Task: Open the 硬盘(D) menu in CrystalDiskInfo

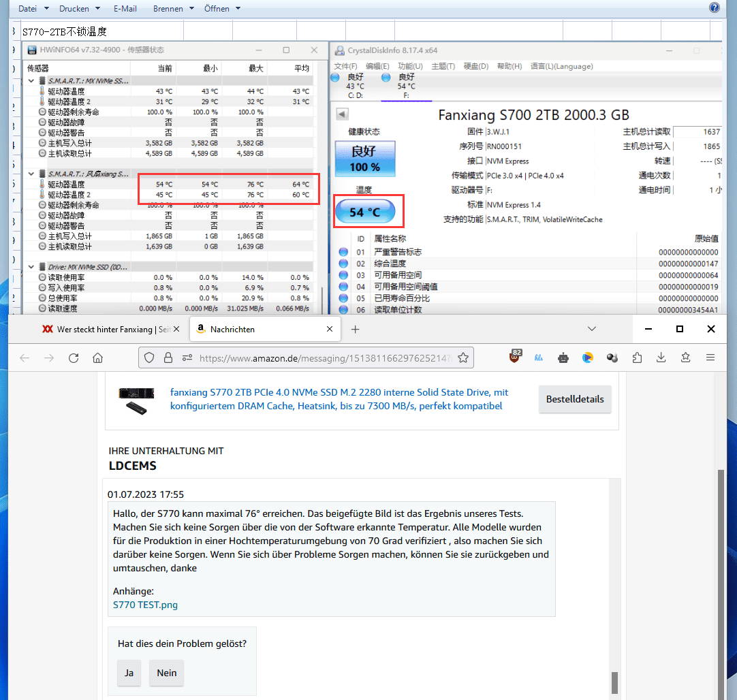Action: (476, 66)
